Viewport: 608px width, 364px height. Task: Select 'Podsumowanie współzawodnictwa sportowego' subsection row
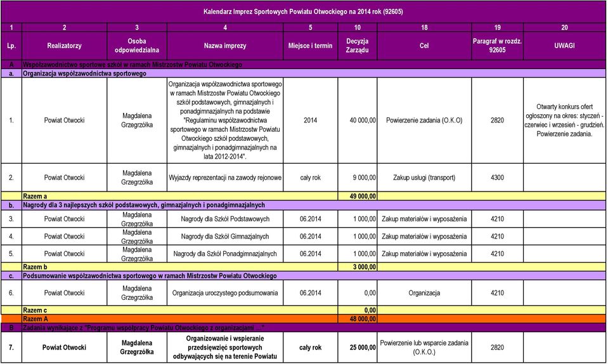point(303,276)
